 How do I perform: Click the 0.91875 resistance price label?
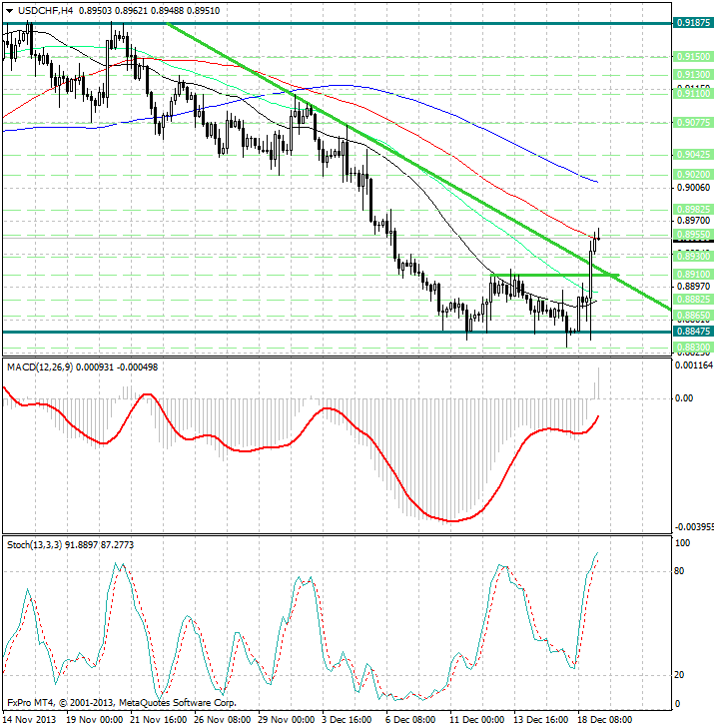pos(692,22)
